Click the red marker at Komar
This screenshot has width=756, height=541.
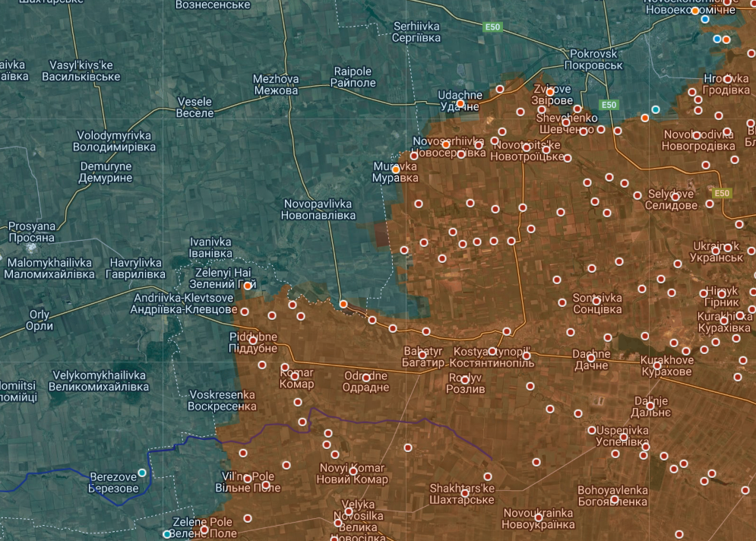point(295,376)
